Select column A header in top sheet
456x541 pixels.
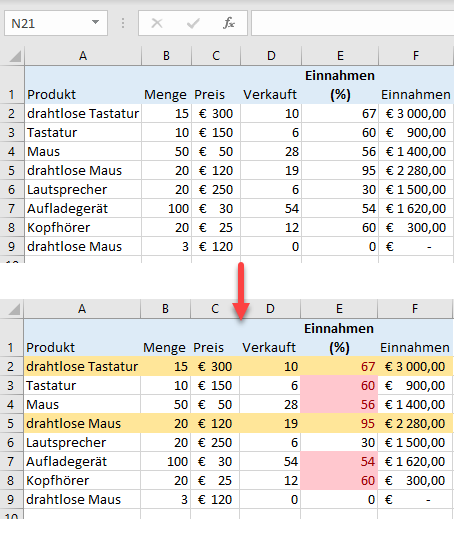(83, 56)
